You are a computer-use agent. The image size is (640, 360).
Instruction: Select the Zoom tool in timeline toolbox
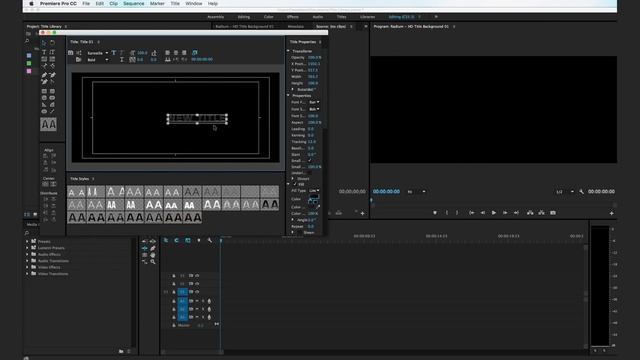click(x=153, y=262)
